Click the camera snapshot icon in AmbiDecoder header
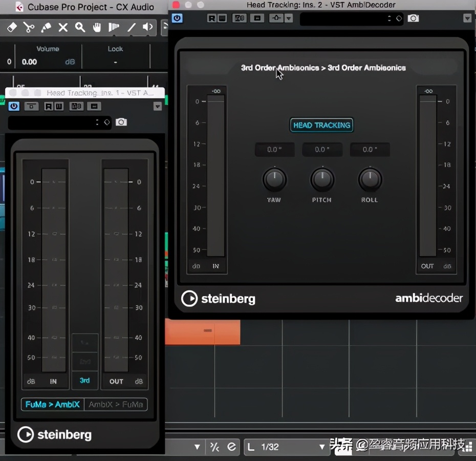The height and width of the screenshot is (461, 476). [x=414, y=18]
